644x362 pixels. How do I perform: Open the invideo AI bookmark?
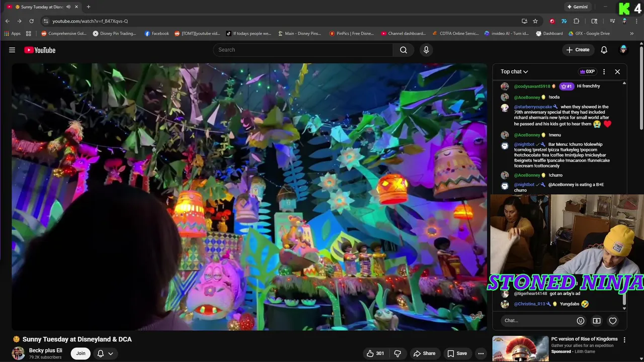pos(506,34)
